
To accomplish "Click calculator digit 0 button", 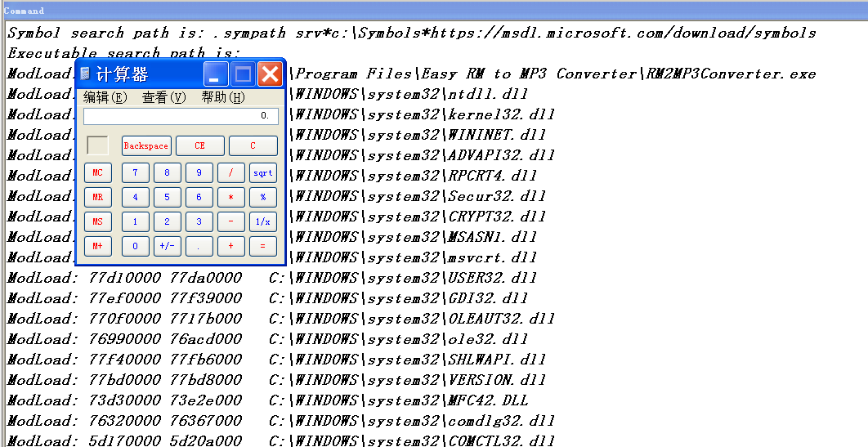I will click(x=136, y=246).
